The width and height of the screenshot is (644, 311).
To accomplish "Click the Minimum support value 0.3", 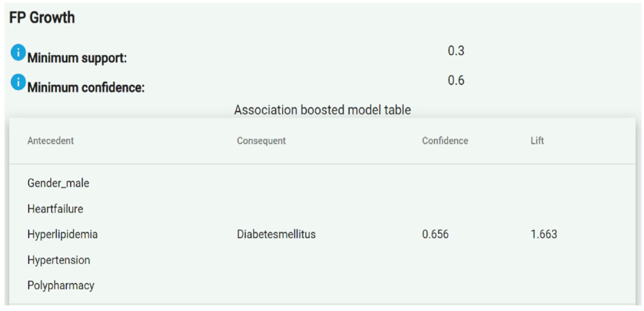I will coord(456,51).
